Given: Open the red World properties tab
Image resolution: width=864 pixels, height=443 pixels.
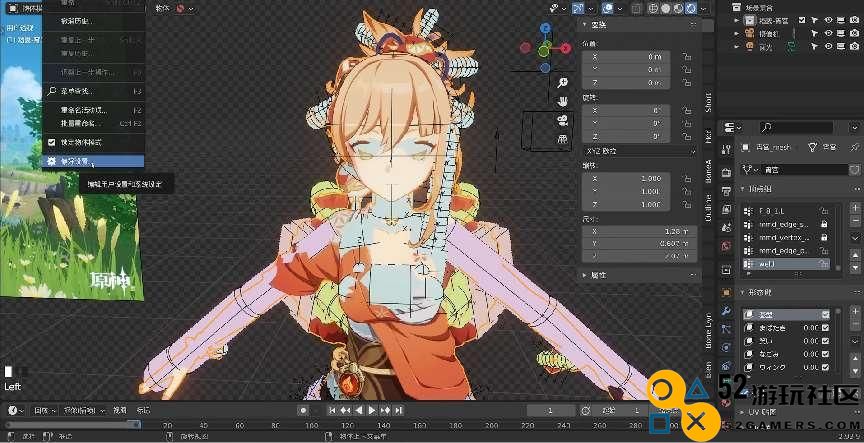Looking at the screenshot, I should tap(727, 246).
